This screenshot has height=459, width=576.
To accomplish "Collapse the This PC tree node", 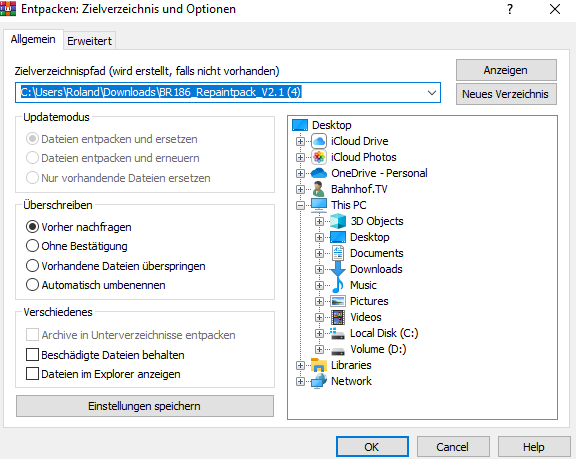I will pos(300,205).
